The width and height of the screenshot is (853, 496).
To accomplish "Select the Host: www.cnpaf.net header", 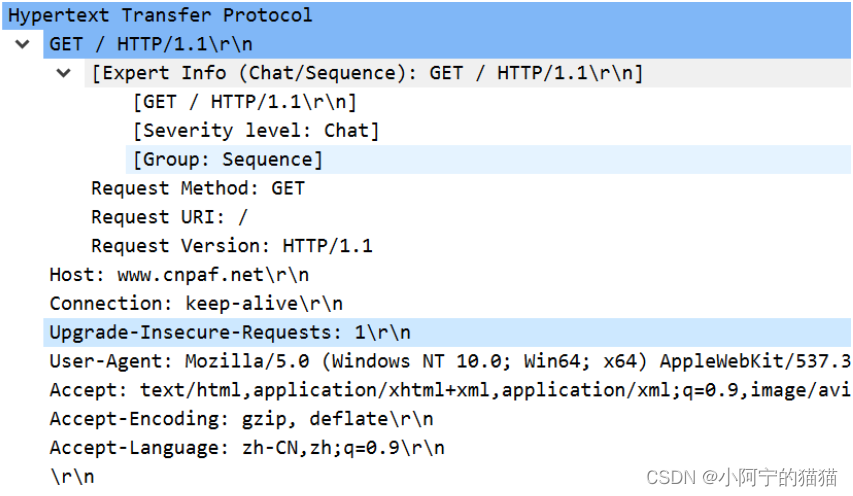I will (180, 275).
